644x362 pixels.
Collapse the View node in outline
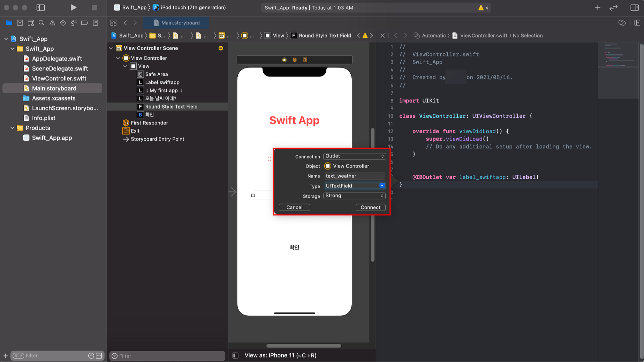tap(125, 66)
